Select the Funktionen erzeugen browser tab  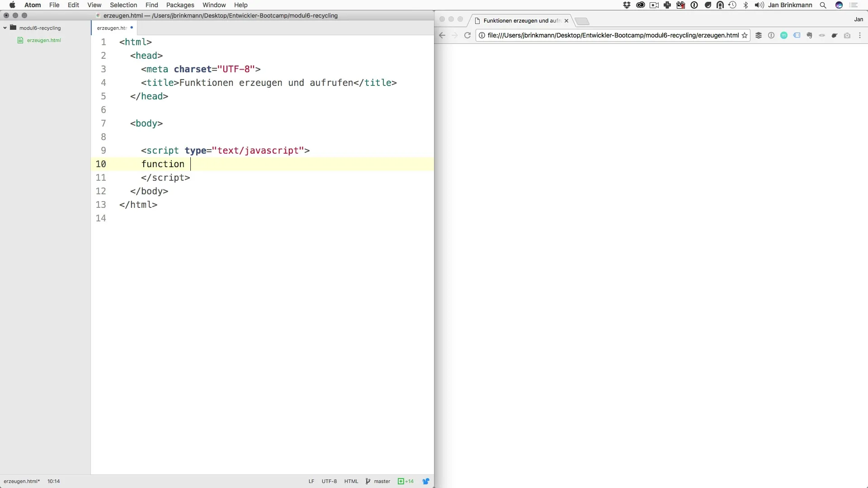[521, 21]
